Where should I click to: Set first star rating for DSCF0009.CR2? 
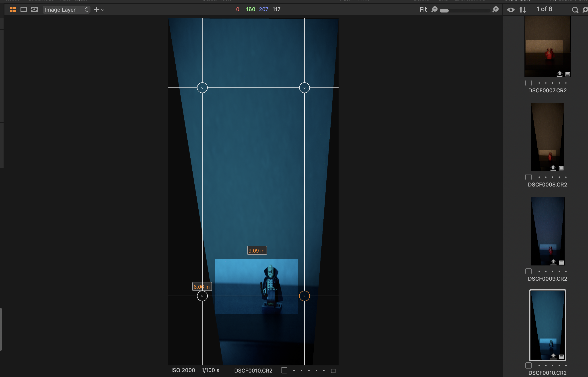539,271
